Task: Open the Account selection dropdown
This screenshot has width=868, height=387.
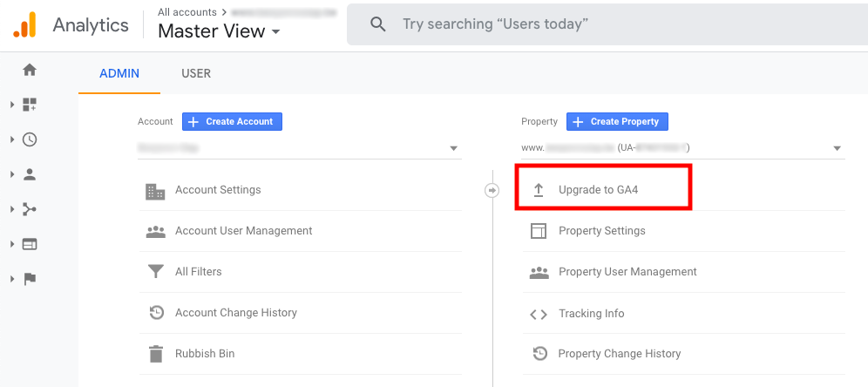Action: pos(300,148)
